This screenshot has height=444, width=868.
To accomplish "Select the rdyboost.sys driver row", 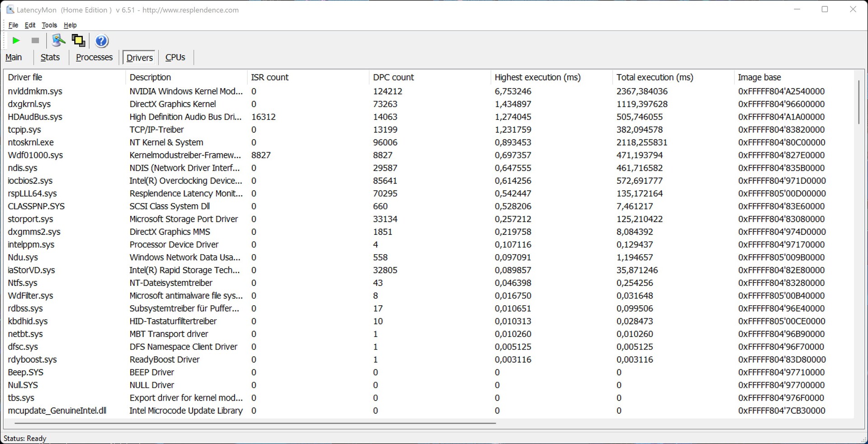I will 429,360.
